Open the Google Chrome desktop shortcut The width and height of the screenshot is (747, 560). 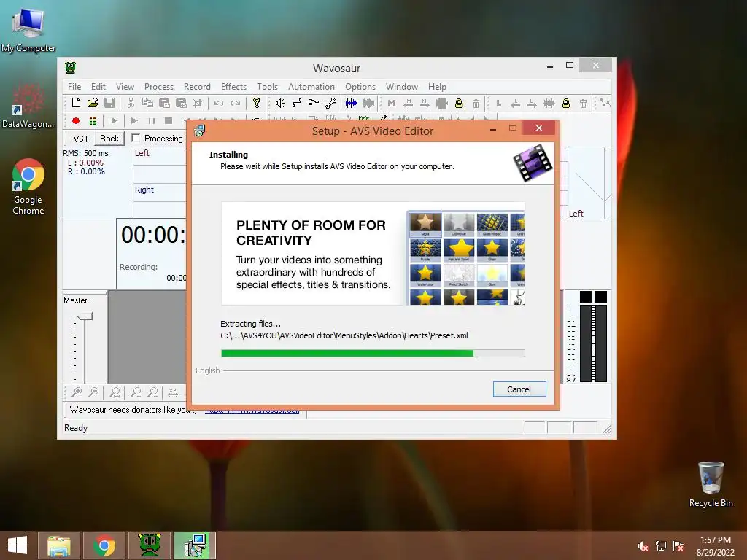[x=28, y=187]
